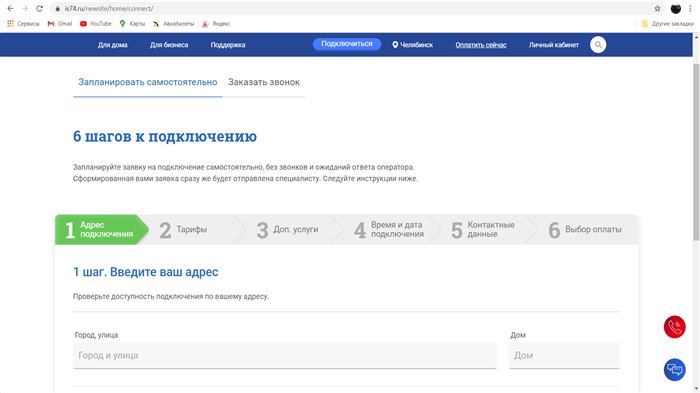
Task: Click the 6 шагов к подключению heading
Action: tap(165, 136)
